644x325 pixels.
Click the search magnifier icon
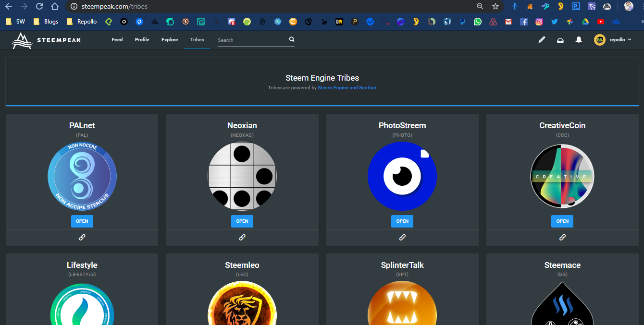[291, 40]
